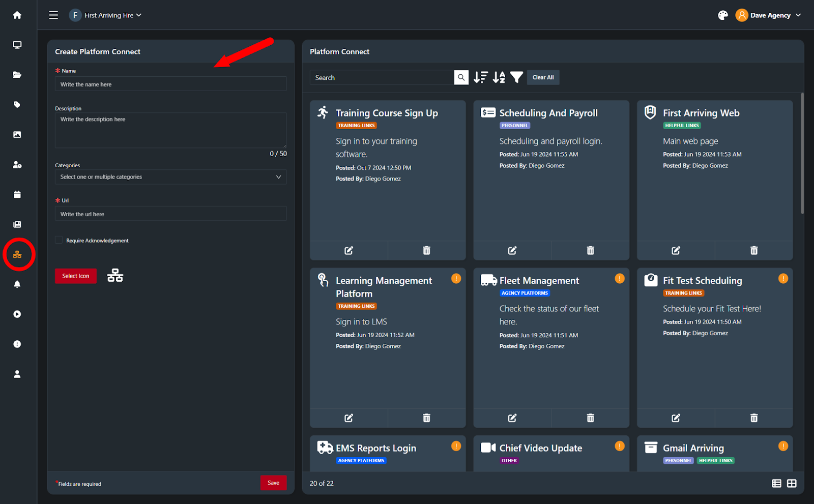
Task: Expand the Categories multi-select dropdown
Action: [170, 177]
